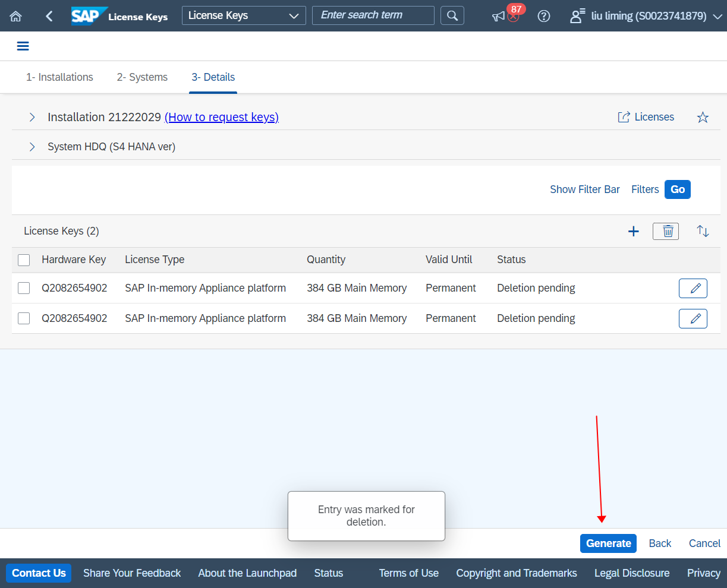Click the Entry was marked for deletion message
Image resolution: width=727 pixels, height=588 pixels.
pos(366,516)
